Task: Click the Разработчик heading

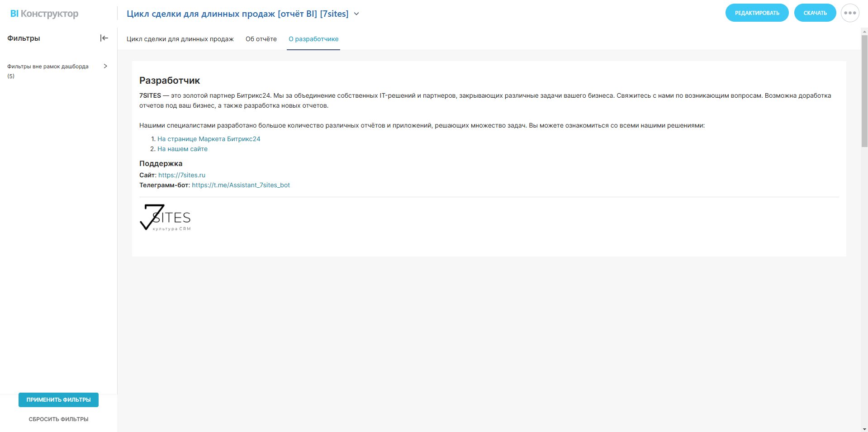Action: pos(170,81)
